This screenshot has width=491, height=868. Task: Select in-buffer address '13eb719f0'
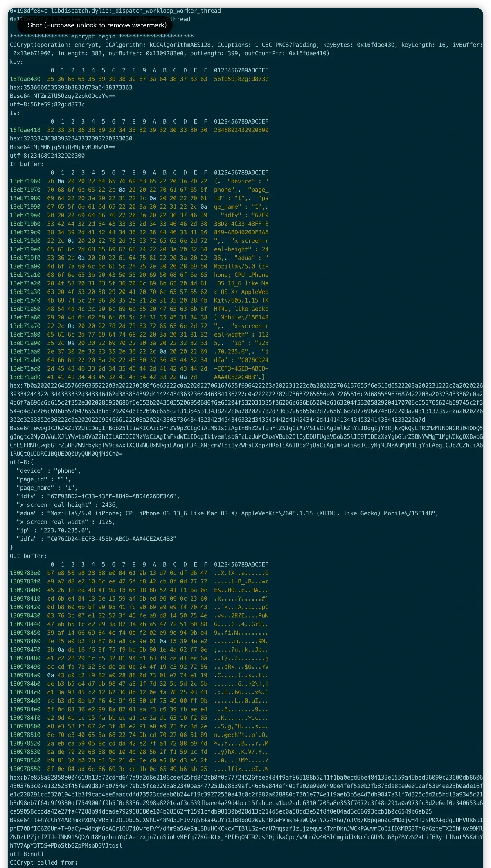coord(25,258)
